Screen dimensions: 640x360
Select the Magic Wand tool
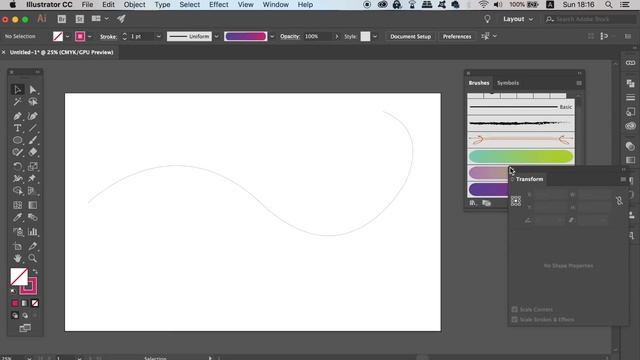click(x=17, y=102)
